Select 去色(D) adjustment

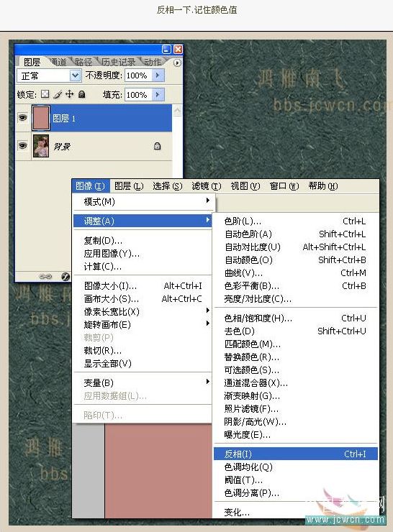296,331
